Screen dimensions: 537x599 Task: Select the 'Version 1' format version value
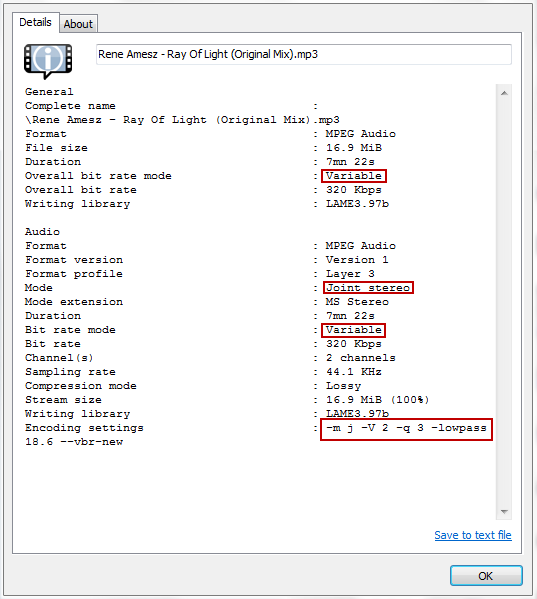click(x=357, y=260)
